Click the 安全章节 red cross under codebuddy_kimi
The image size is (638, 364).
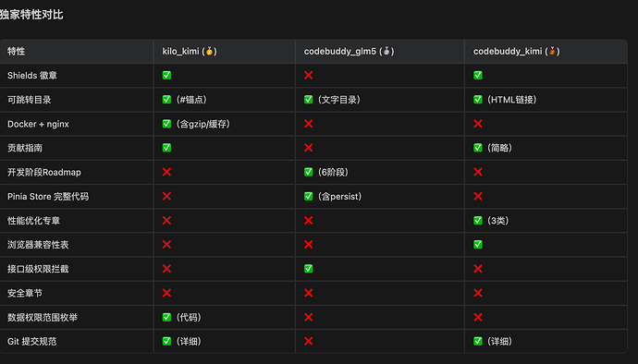(478, 293)
